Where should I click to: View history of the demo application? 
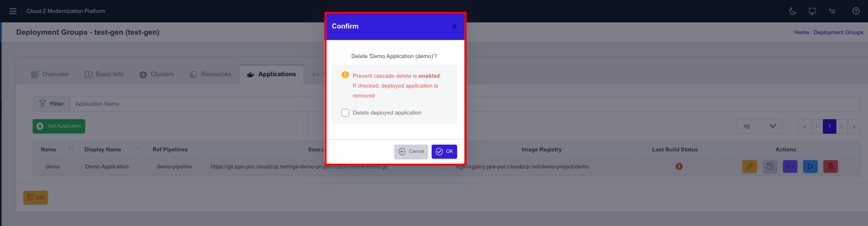pyautogui.click(x=770, y=166)
